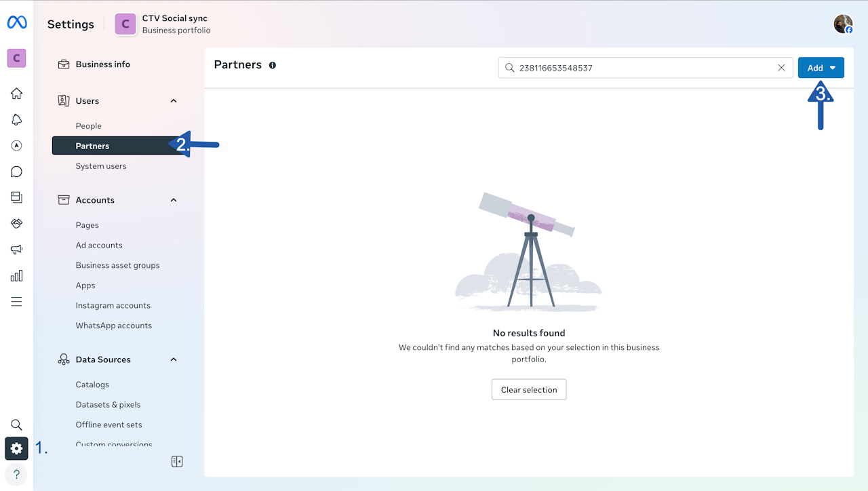Open the stacked pages content icon
The image size is (868, 491).
tap(16, 197)
